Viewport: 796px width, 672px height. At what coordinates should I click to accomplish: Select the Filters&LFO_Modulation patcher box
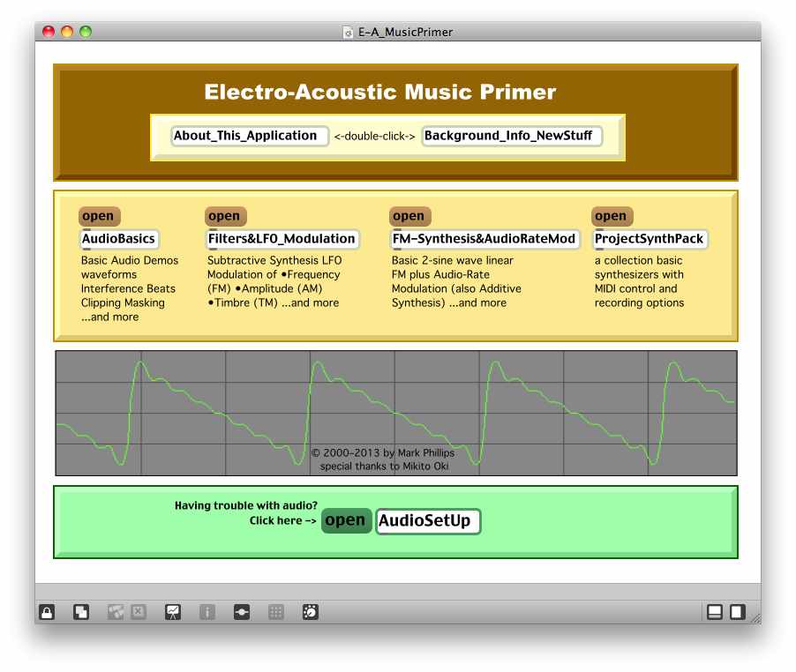click(282, 239)
